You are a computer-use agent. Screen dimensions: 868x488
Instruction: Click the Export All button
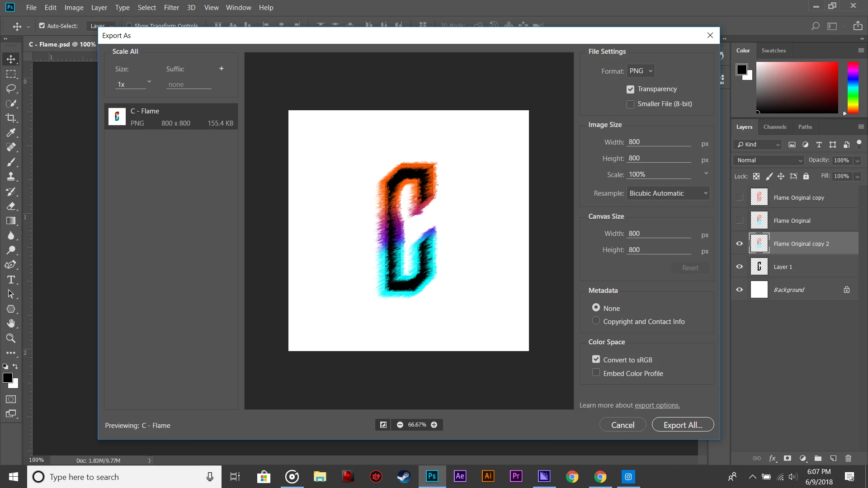[683, 425]
